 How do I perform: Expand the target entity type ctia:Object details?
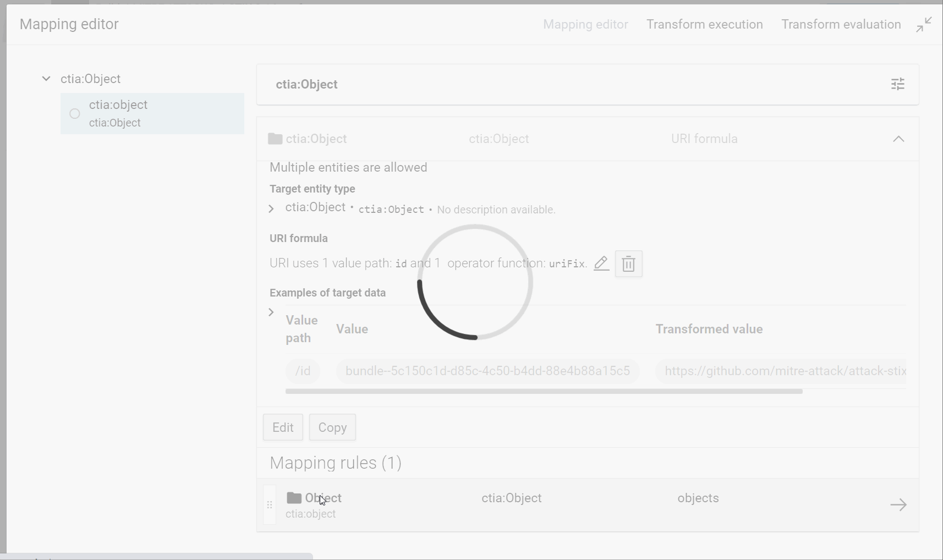coord(271,209)
